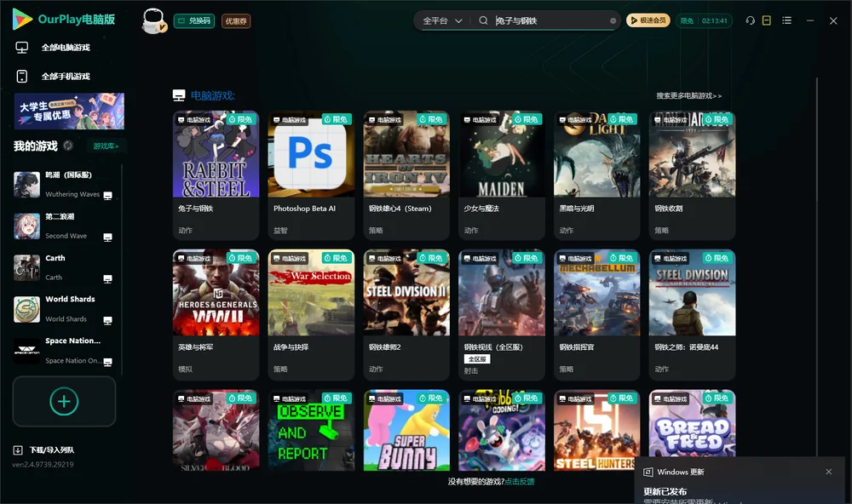Open the 钢铁之师: 诺曼底44 card

[692, 314]
